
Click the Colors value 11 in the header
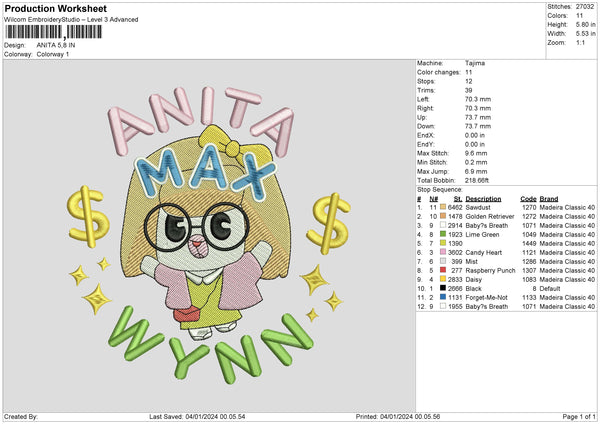(579, 16)
